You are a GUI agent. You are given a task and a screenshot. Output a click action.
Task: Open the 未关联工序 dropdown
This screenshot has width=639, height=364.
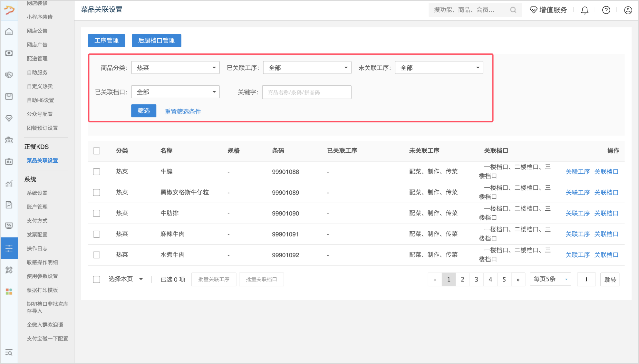click(439, 68)
